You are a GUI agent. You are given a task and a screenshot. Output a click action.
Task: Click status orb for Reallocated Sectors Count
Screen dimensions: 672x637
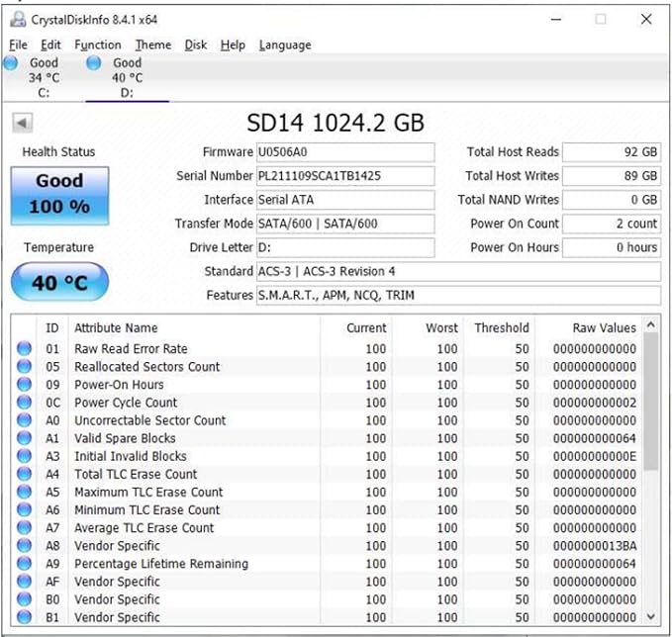[x=25, y=367]
